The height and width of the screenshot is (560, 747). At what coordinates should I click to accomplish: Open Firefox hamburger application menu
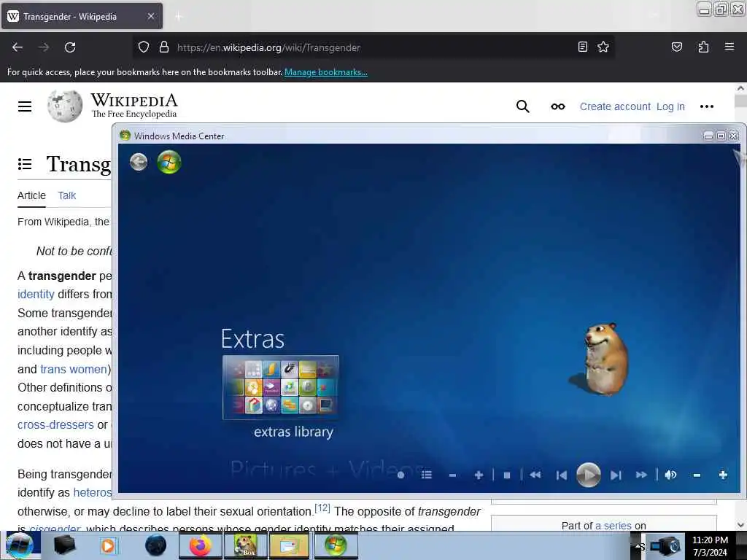[729, 47]
